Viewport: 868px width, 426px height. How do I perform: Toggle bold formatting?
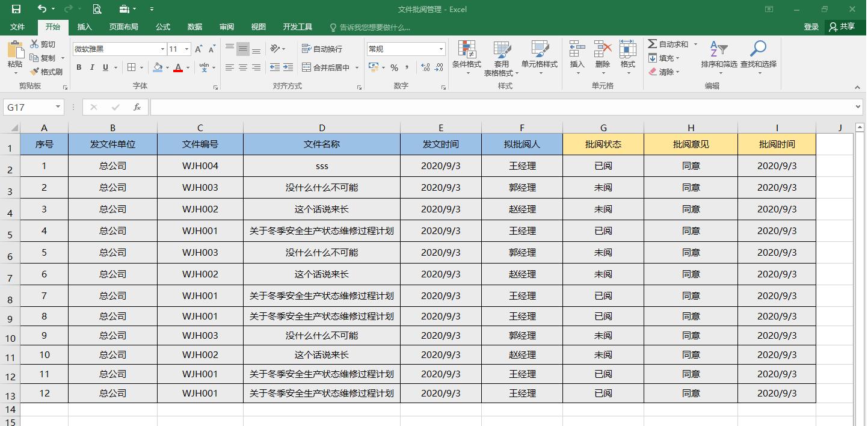[x=79, y=67]
